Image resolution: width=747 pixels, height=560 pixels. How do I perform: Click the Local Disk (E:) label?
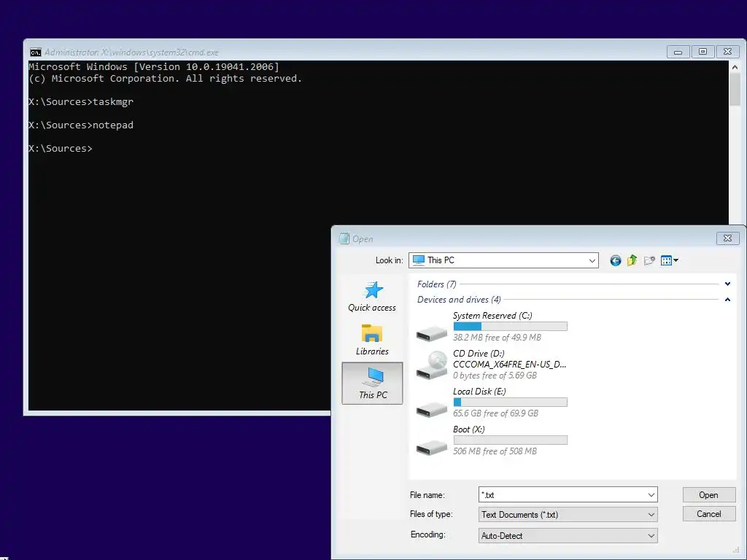coord(479,392)
